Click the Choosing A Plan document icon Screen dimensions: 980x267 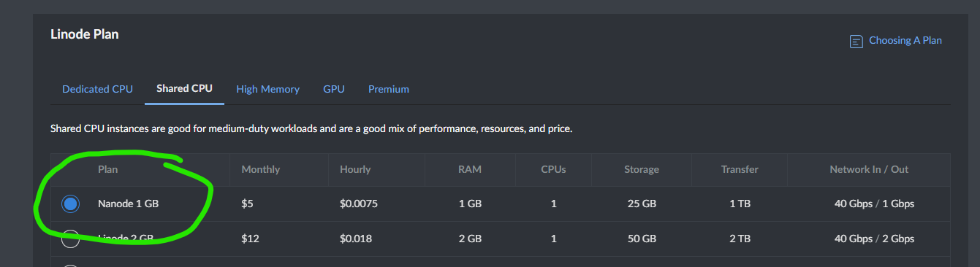856,42
